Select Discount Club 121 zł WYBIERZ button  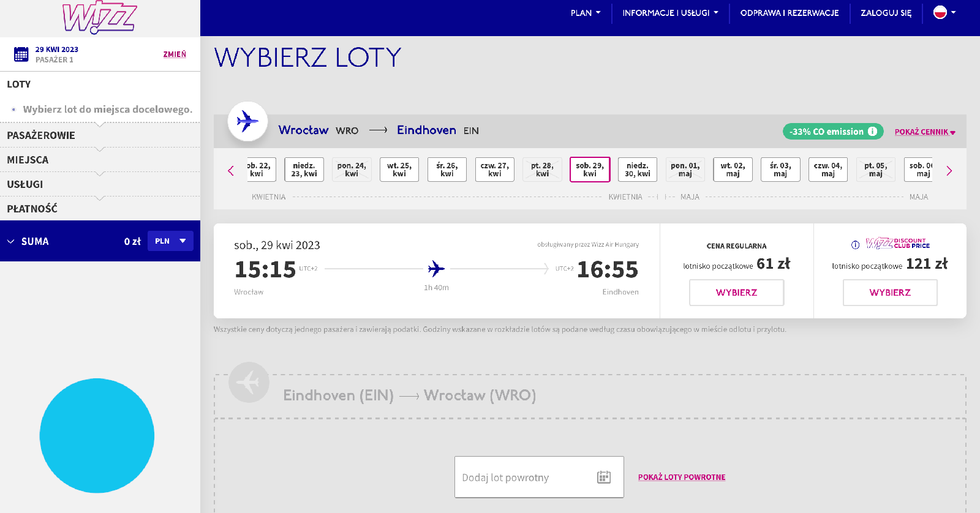(890, 293)
